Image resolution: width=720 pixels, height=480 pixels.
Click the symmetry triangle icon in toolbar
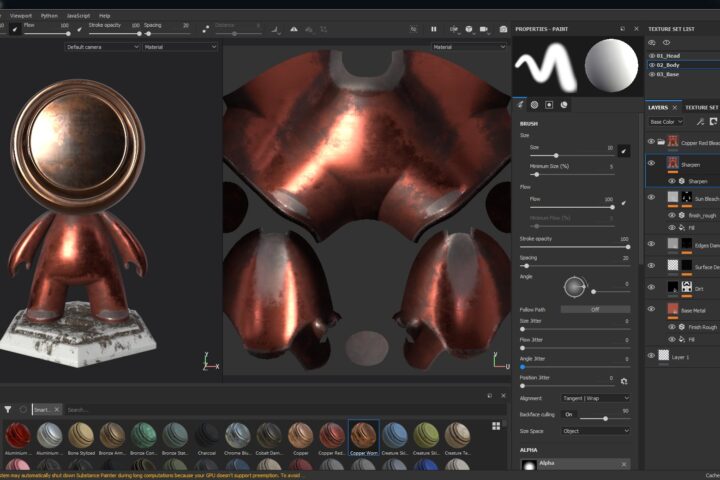point(294,29)
